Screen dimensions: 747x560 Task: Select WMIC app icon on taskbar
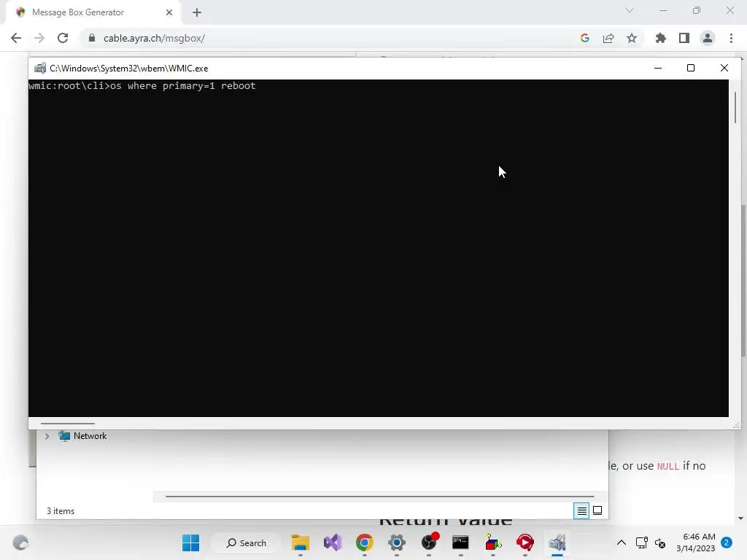tap(557, 542)
